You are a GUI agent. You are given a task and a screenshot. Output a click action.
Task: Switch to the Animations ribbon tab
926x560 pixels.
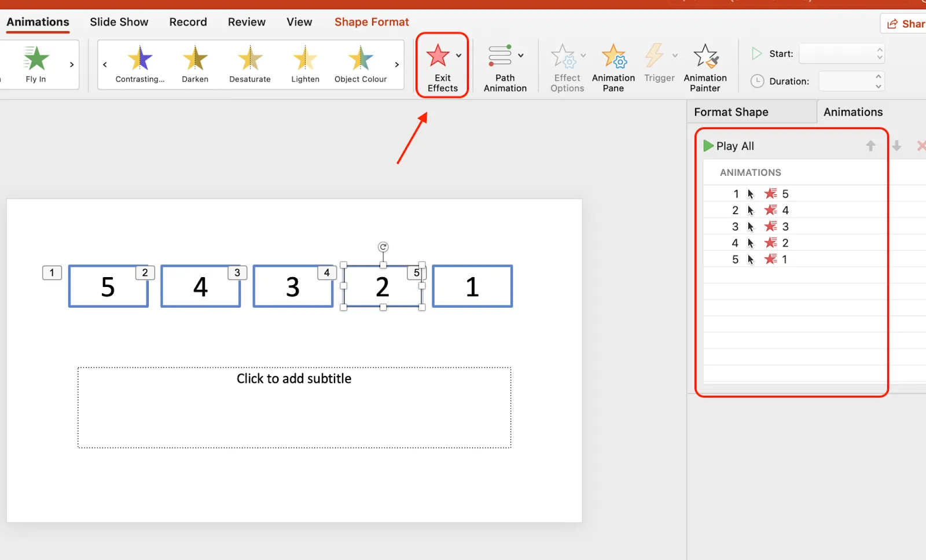tap(38, 22)
